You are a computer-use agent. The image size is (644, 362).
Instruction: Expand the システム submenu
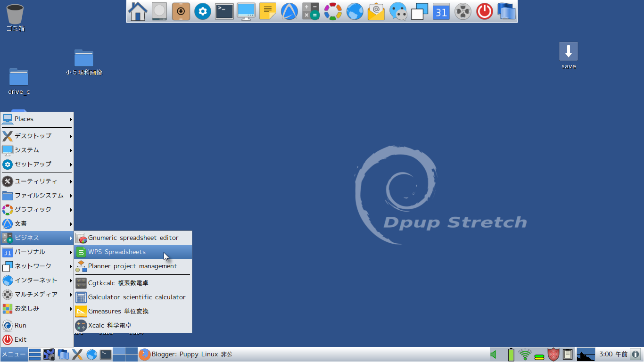click(37, 150)
